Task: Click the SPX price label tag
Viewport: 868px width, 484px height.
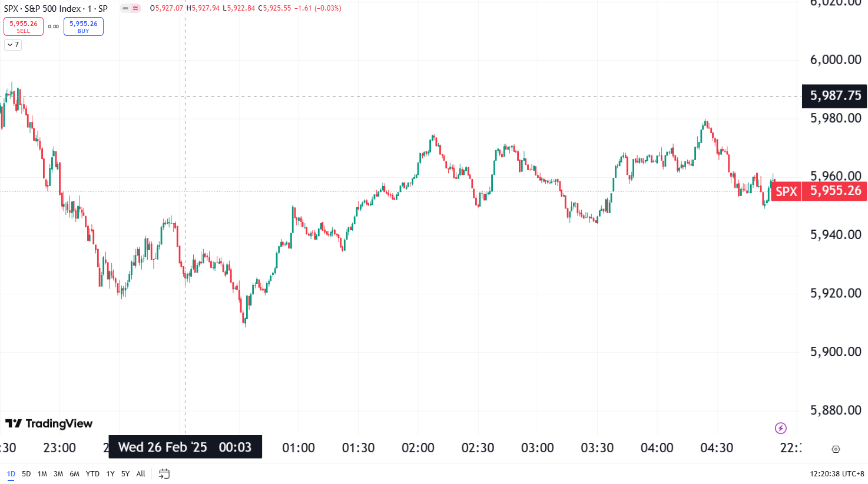Action: (x=786, y=191)
